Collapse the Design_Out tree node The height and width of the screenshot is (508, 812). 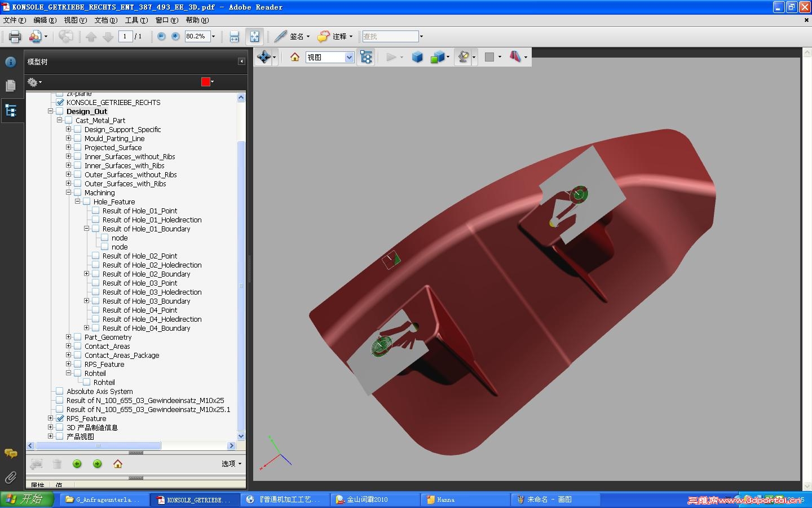pos(50,111)
